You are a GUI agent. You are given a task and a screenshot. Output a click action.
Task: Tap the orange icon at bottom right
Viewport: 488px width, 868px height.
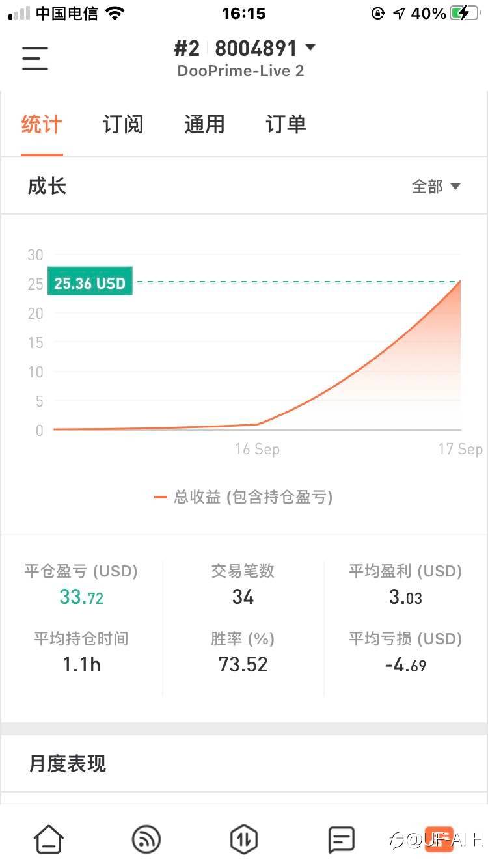[438, 839]
